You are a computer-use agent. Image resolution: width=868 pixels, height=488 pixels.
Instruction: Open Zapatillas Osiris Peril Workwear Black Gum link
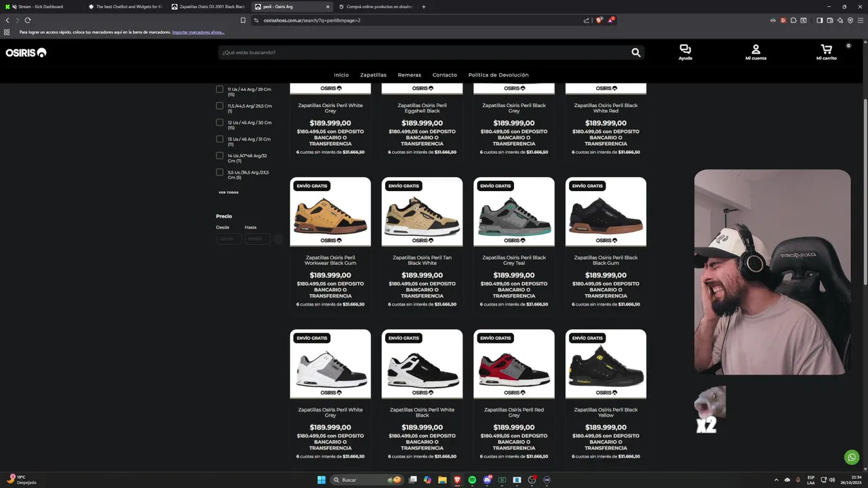click(330, 260)
